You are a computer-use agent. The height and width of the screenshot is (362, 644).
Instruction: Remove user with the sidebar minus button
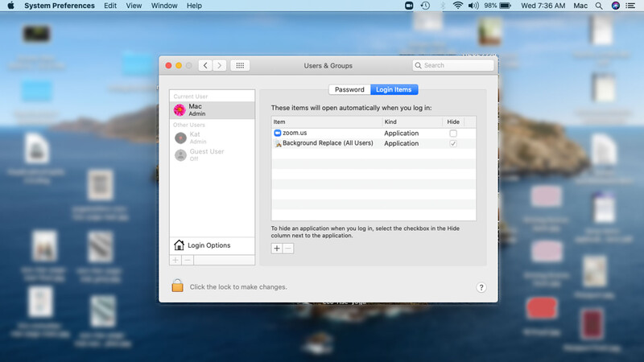pos(188,260)
